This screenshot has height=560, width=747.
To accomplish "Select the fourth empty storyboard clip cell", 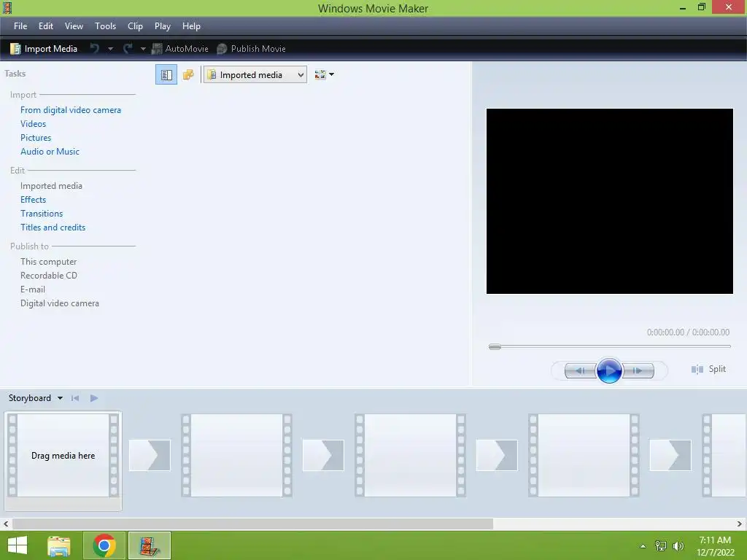I will tap(584, 456).
